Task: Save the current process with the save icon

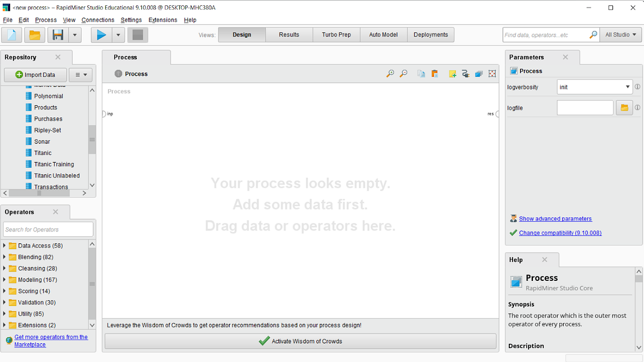Action: pyautogui.click(x=57, y=34)
